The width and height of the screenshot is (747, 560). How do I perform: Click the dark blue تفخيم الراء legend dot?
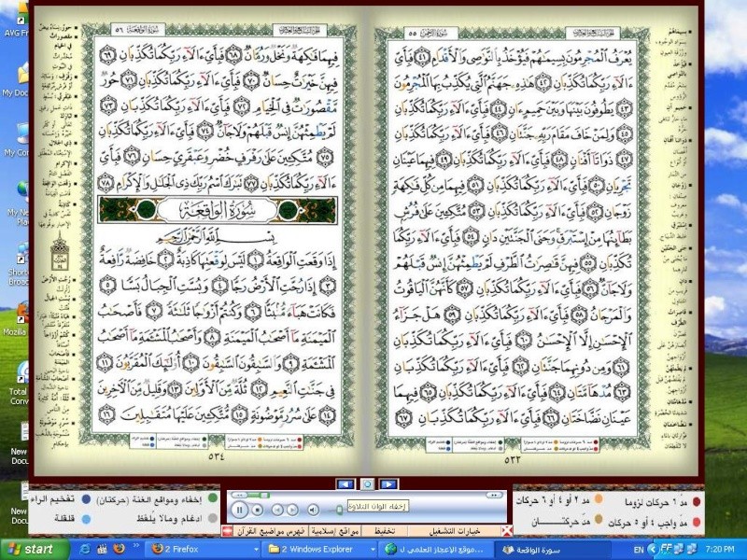point(86,499)
